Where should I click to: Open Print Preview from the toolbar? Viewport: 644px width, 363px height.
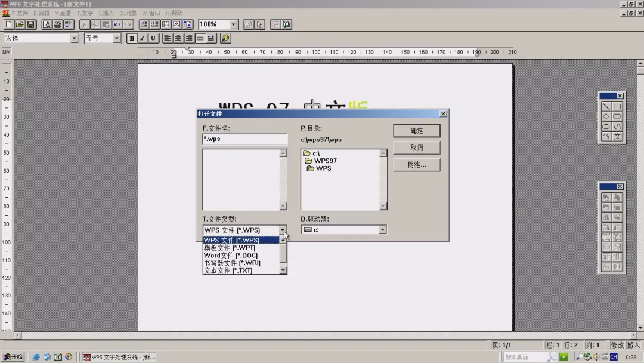(47, 24)
